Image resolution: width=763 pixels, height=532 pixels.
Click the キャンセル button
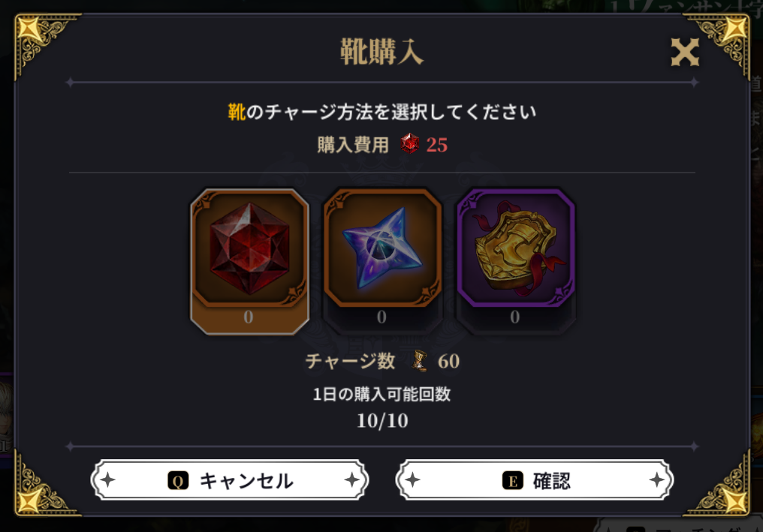point(230,480)
